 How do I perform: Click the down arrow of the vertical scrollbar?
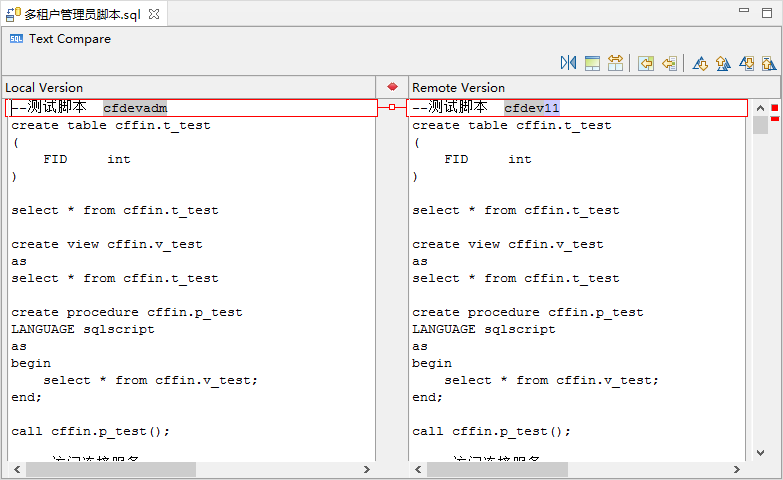click(760, 453)
